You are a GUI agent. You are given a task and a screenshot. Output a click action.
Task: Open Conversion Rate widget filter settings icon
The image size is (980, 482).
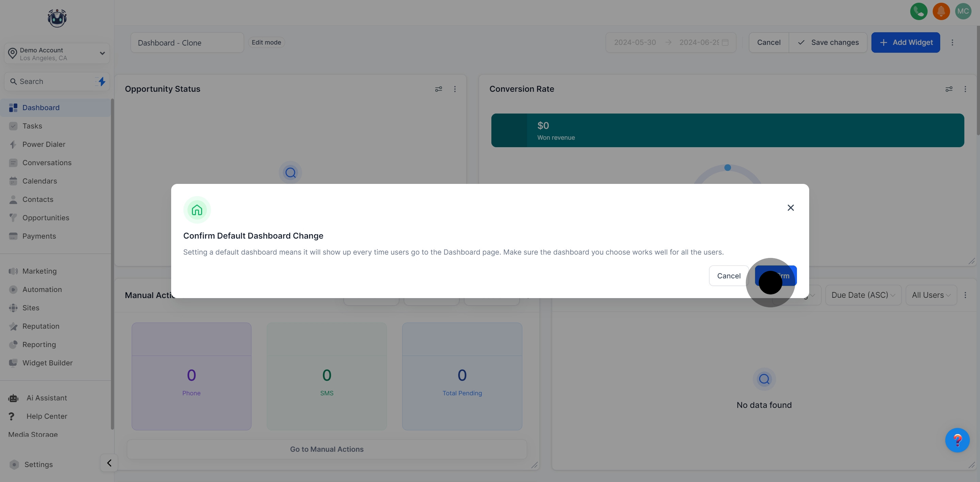(x=949, y=89)
